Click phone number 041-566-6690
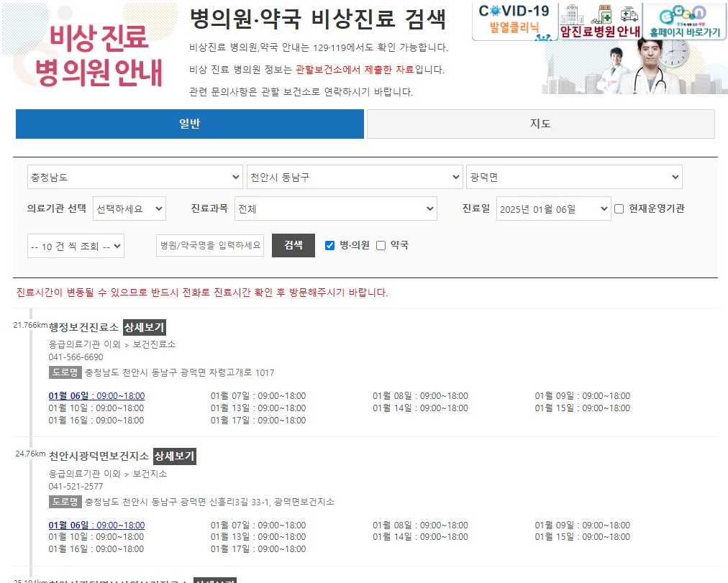 point(76,357)
